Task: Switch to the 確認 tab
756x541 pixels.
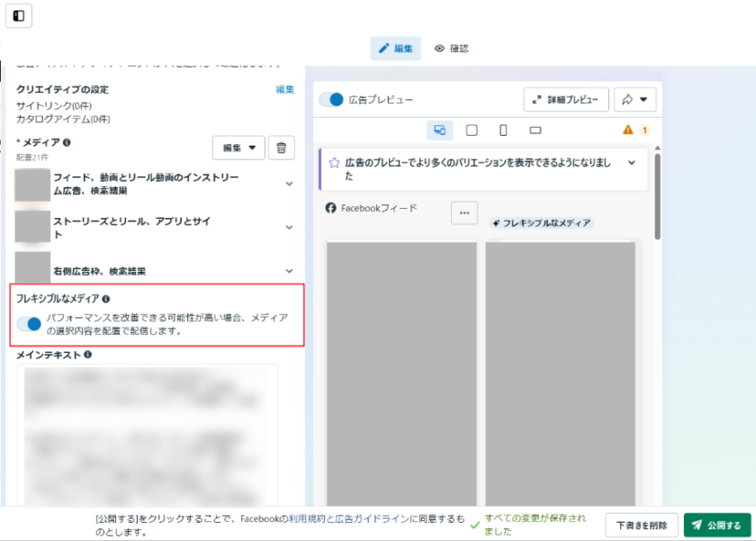Action: (452, 49)
